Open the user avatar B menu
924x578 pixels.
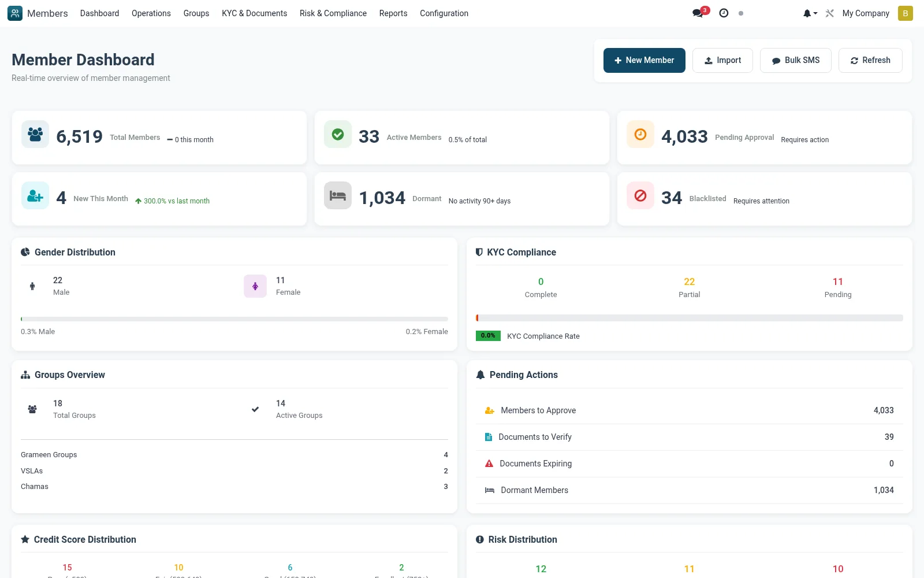point(906,13)
